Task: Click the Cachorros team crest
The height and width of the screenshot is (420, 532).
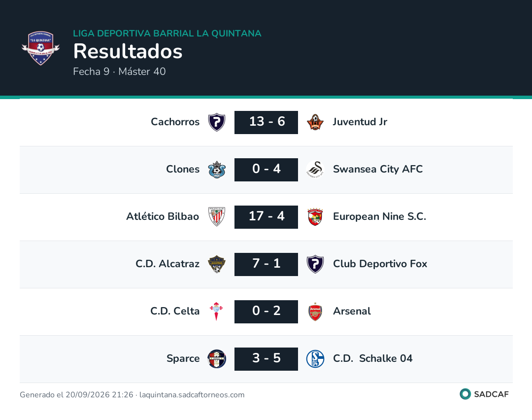Action: [x=217, y=122]
